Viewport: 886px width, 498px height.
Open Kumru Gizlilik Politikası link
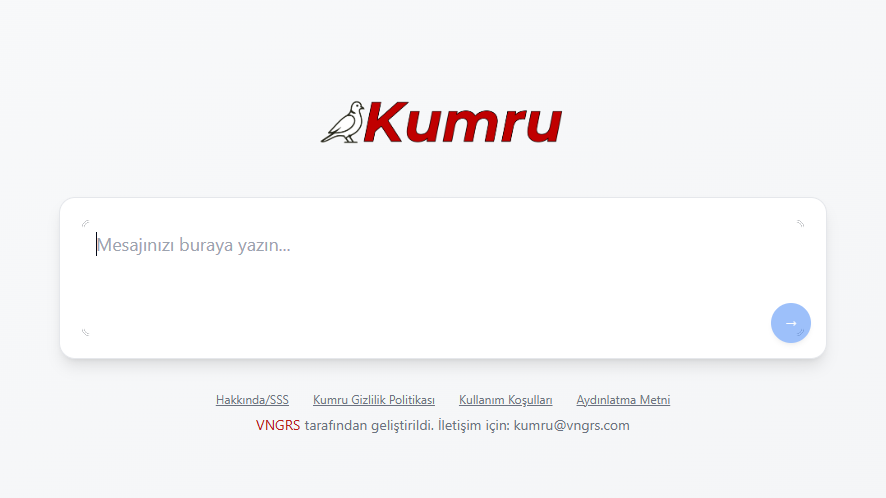[374, 400]
